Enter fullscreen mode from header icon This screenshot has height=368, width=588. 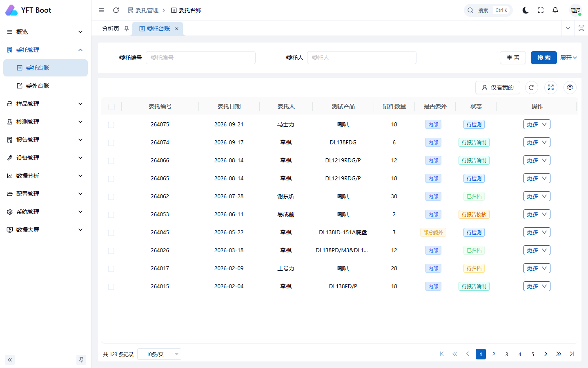pyautogui.click(x=541, y=10)
